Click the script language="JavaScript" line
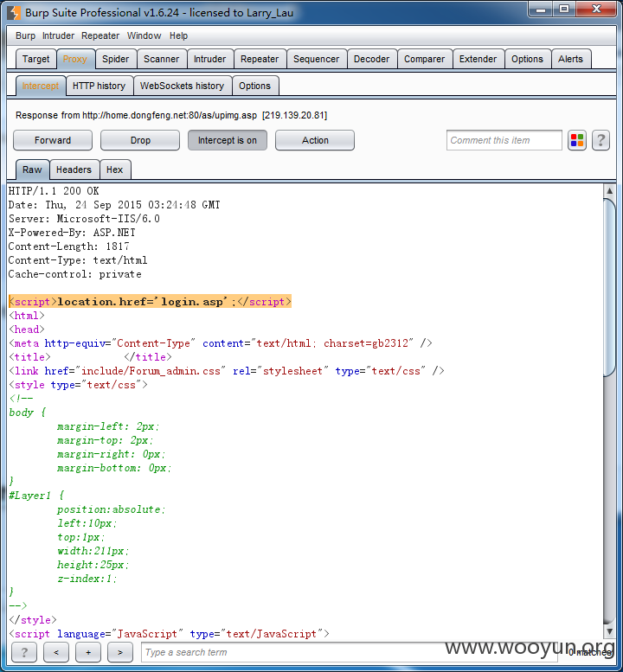This screenshot has height=672, width=623. click(x=169, y=634)
